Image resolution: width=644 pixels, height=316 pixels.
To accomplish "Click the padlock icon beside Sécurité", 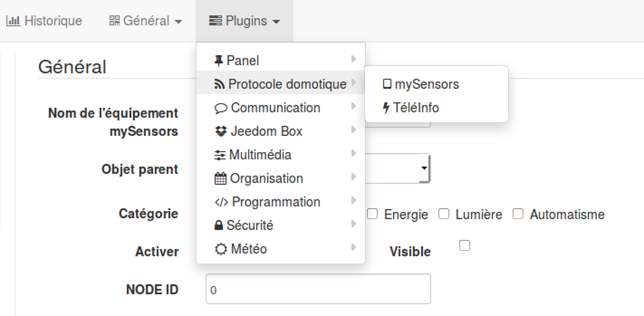I will tap(219, 225).
